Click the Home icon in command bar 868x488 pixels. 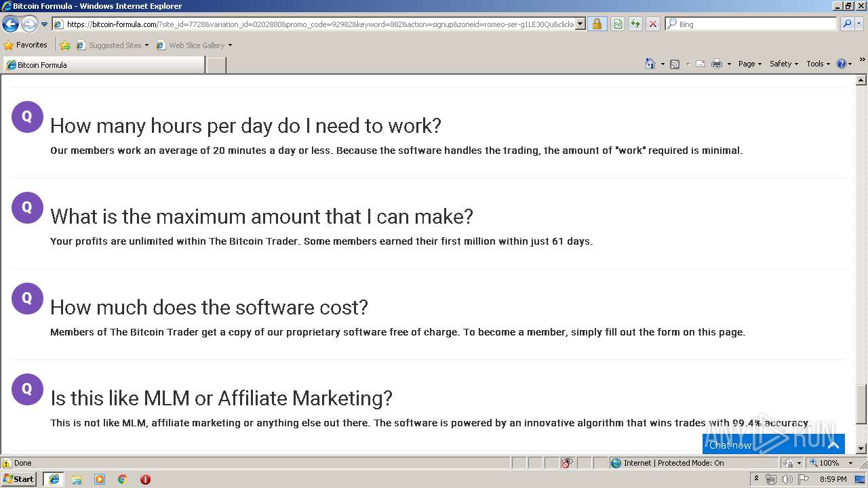650,64
